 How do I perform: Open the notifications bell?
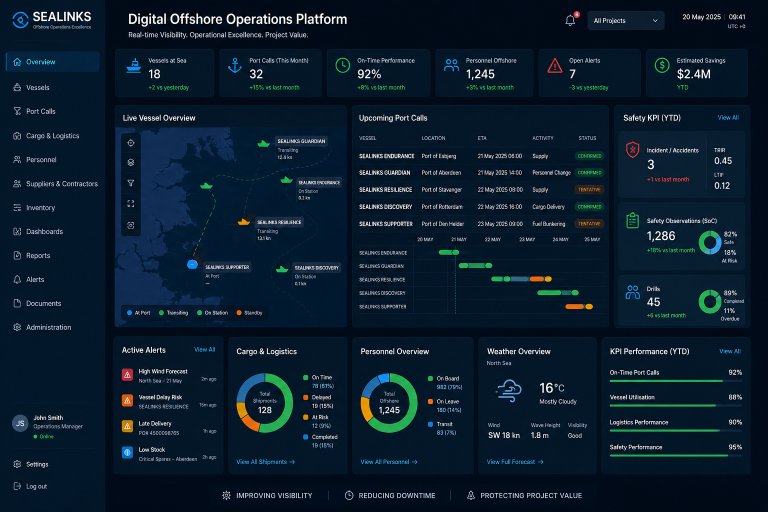click(570, 21)
